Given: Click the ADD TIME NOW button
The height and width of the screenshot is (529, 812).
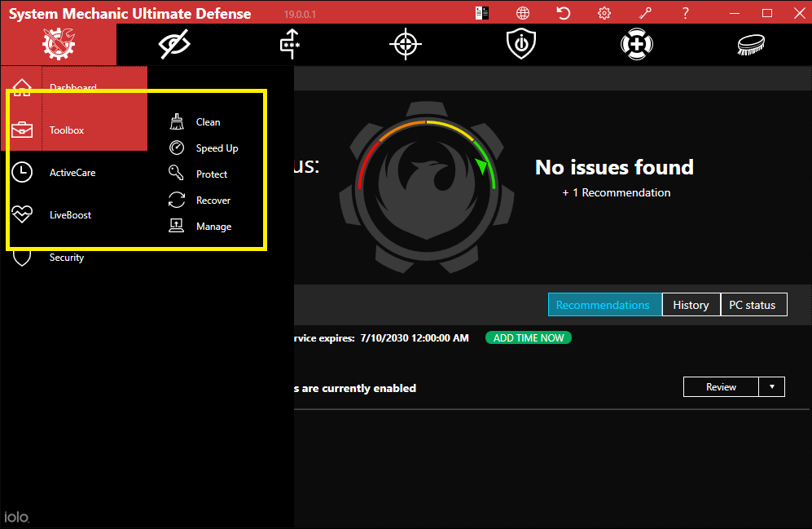Looking at the screenshot, I should click(x=529, y=337).
